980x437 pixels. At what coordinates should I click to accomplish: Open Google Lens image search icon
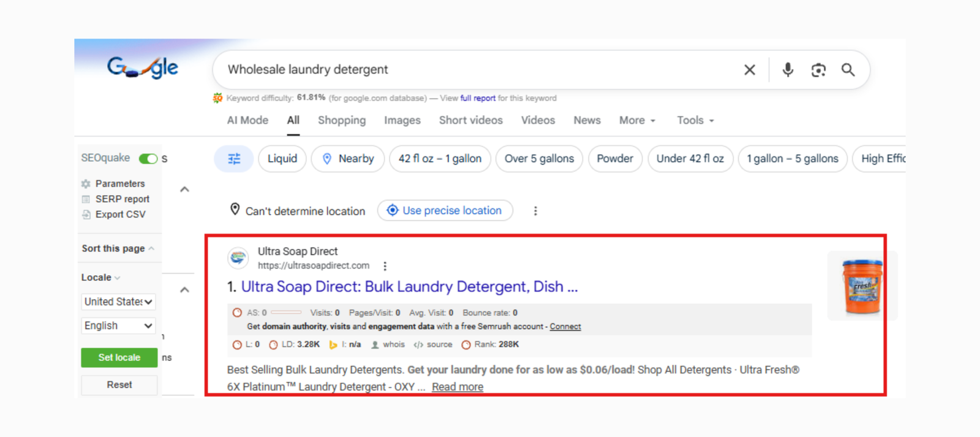point(818,70)
